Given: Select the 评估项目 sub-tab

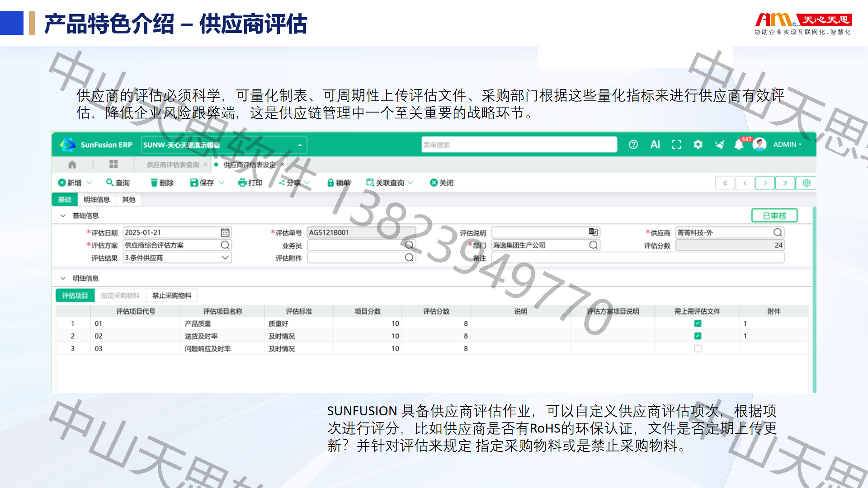Looking at the screenshot, I should [x=75, y=296].
